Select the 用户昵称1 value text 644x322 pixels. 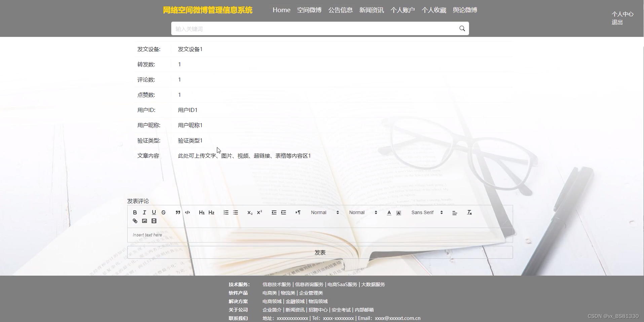pyautogui.click(x=190, y=125)
